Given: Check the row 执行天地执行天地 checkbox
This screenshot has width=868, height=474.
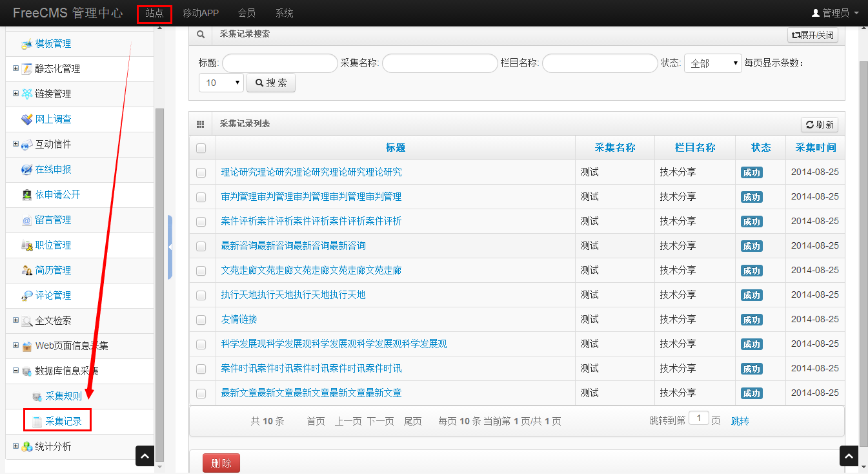Looking at the screenshot, I should [x=201, y=295].
